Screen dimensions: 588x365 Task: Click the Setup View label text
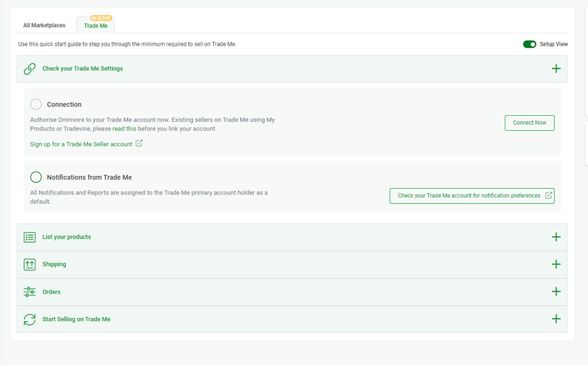coord(554,44)
